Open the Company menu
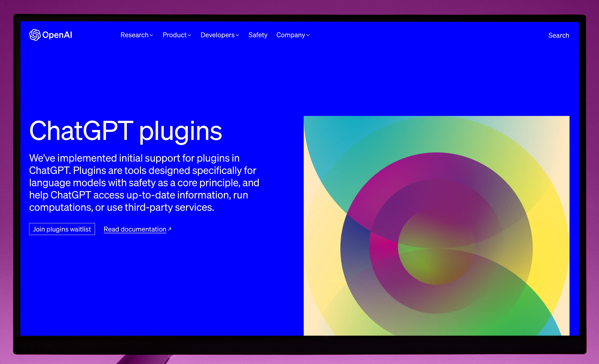This screenshot has width=599, height=364. pos(291,35)
